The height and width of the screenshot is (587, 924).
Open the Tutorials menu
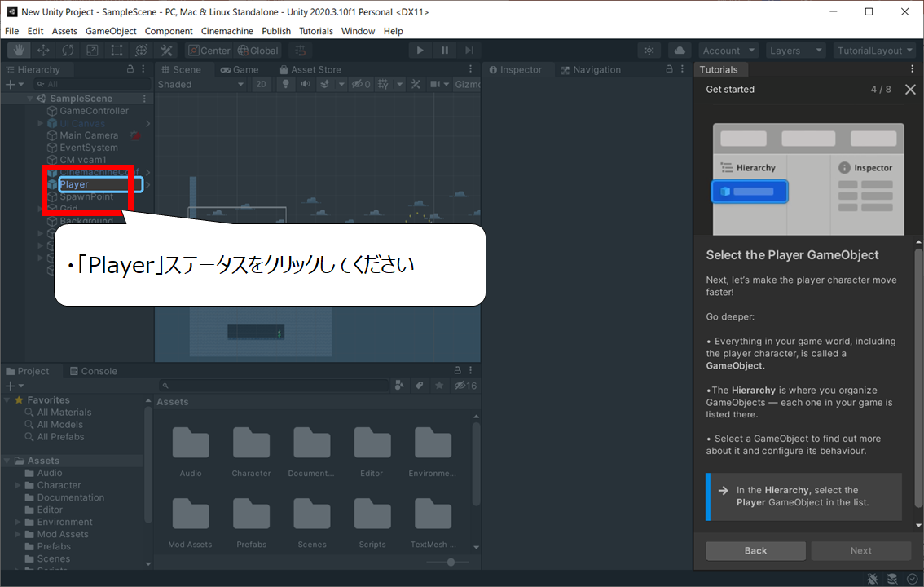(x=316, y=31)
